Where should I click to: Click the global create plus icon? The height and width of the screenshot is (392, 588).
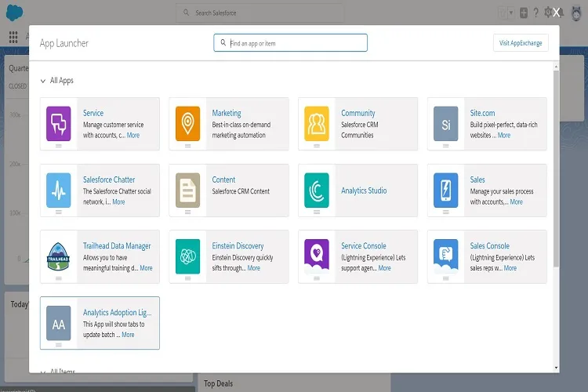(524, 13)
